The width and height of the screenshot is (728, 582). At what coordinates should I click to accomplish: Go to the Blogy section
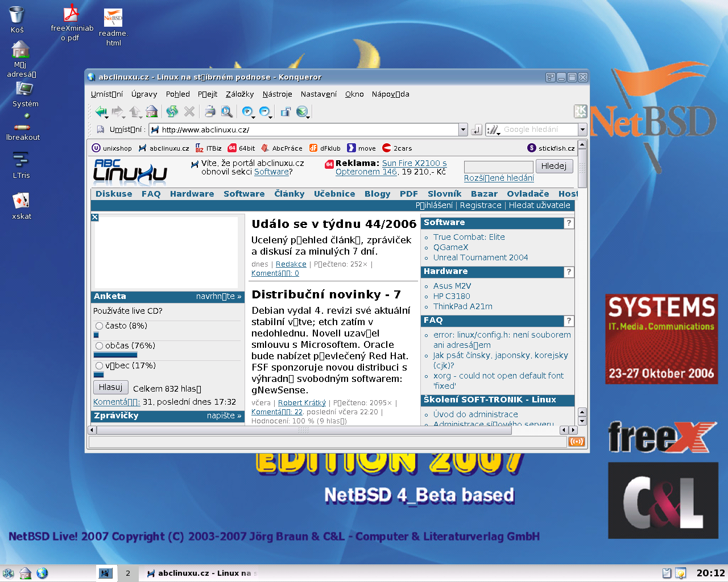pyautogui.click(x=378, y=194)
